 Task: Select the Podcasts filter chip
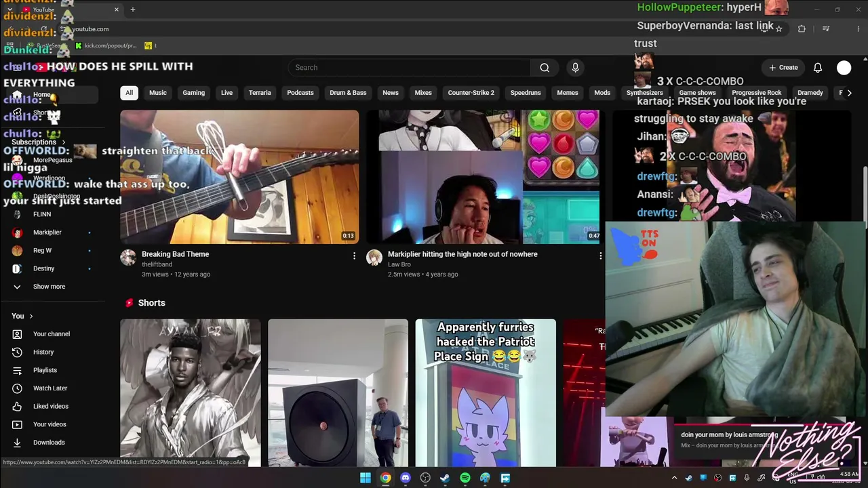(x=300, y=93)
